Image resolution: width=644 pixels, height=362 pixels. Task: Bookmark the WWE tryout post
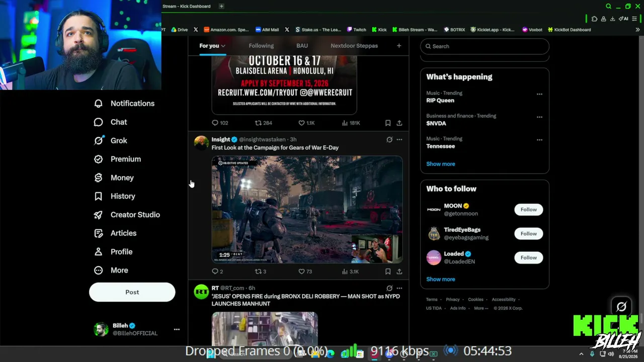click(388, 123)
